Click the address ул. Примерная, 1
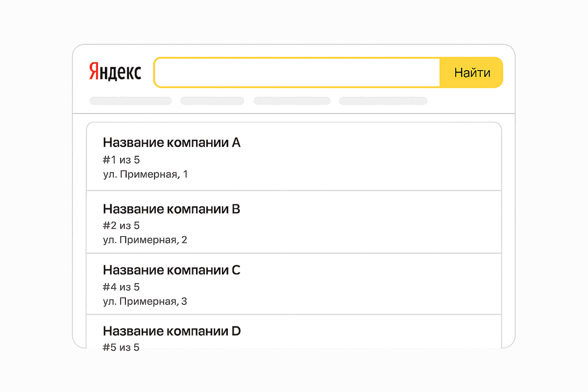Screen dimensions: 588x392 [146, 174]
